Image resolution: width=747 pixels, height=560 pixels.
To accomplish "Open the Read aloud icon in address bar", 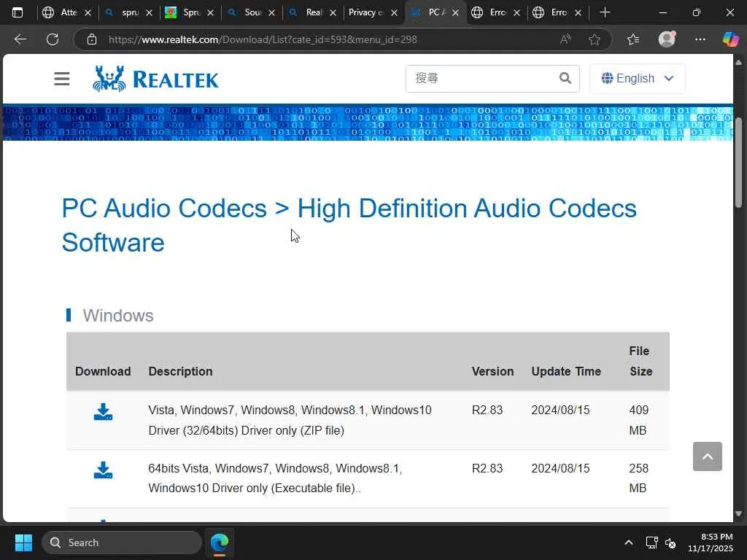I will (x=565, y=39).
